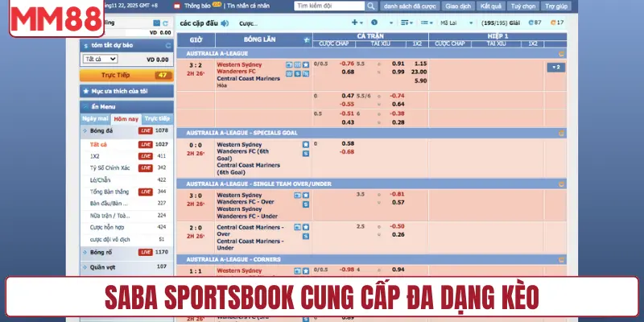Open 'Tin nhắn cá nhân' link
Image resolution: width=644 pixels, height=322 pixels.
pos(249,6)
